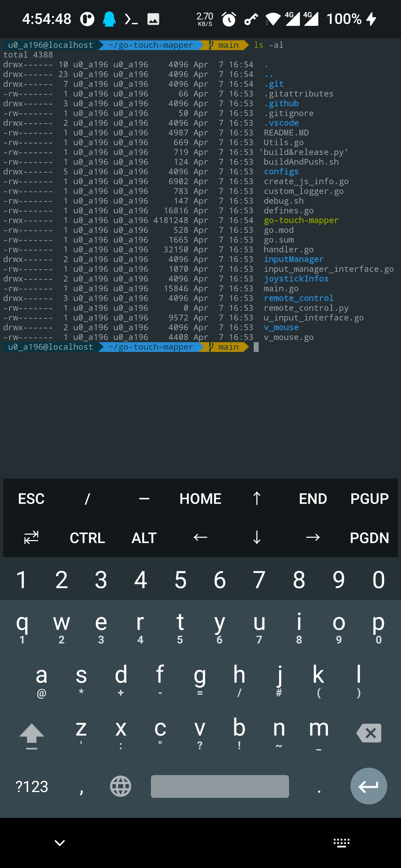The image size is (401, 868).
Task: Tap the .github directory entry
Action: (281, 103)
